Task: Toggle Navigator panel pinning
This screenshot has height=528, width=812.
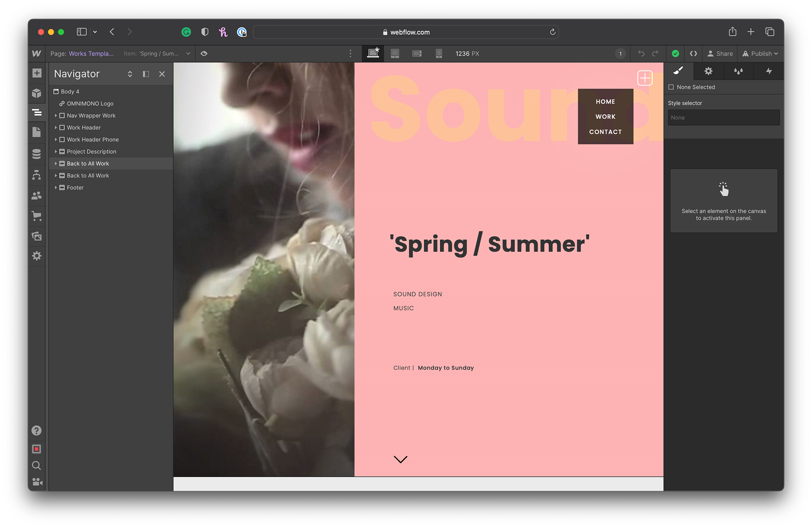Action: coord(146,74)
